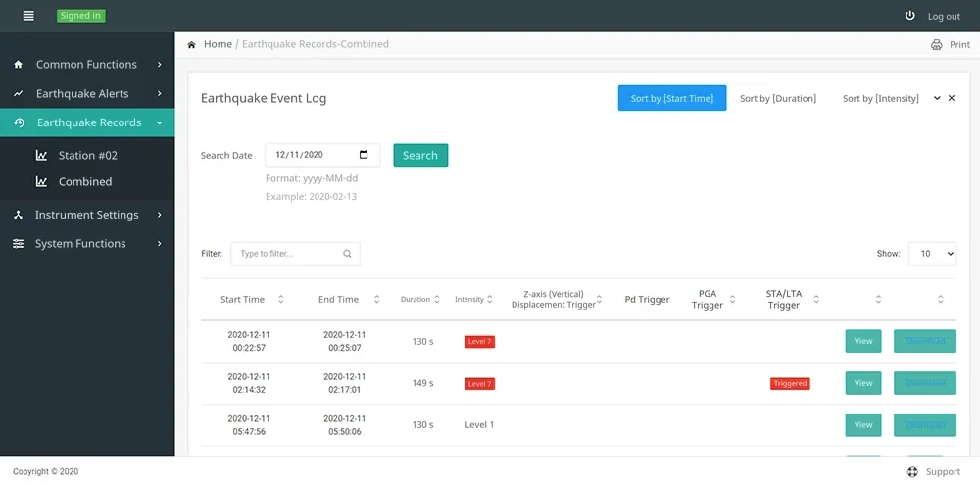
Task: Select the Sort by [Start Time] tab
Action: 672,98
